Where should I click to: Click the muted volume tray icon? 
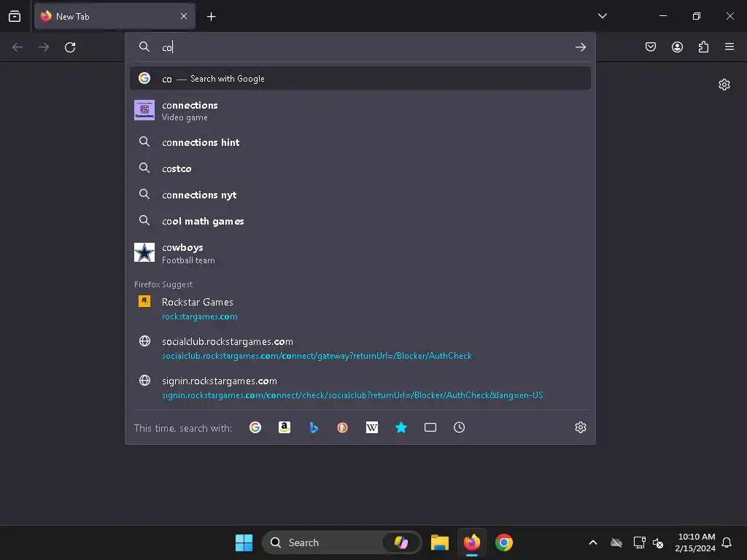pos(658,542)
